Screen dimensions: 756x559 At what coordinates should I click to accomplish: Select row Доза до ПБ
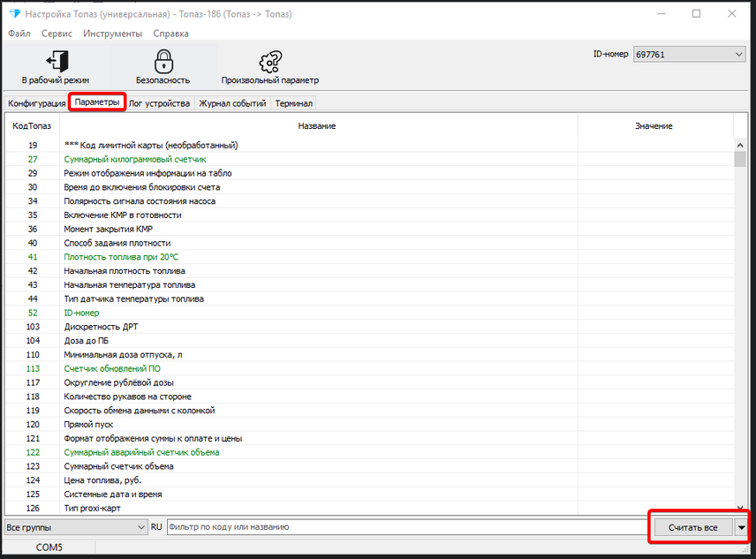click(x=369, y=341)
